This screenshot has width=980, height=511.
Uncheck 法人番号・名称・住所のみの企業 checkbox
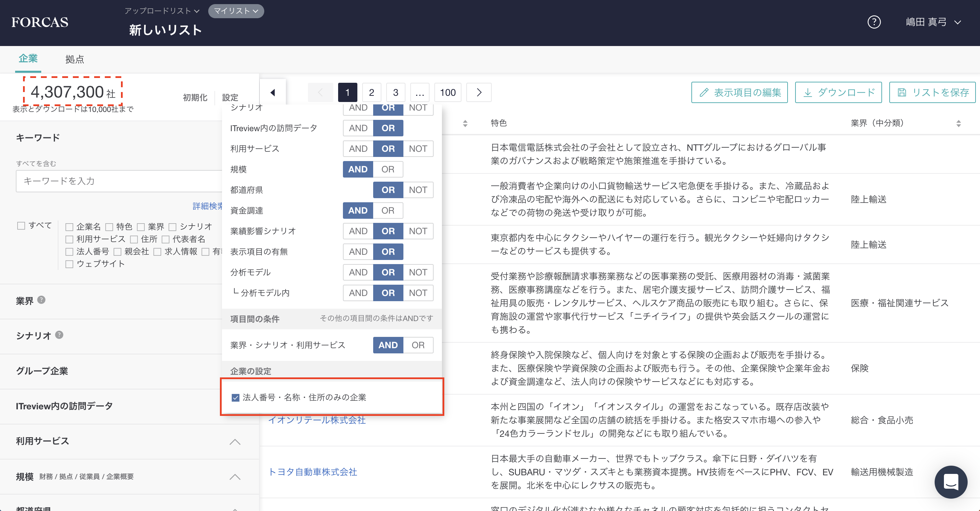coord(235,398)
